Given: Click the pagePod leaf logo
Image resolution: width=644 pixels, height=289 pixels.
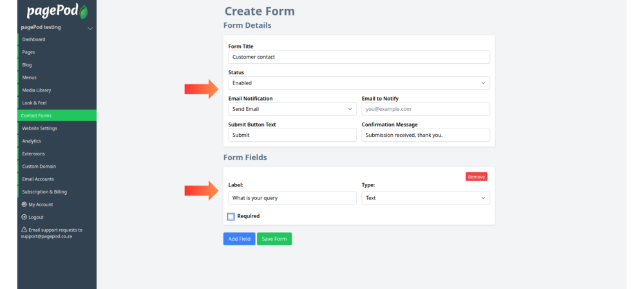Looking at the screenshot, I should pyautogui.click(x=83, y=12).
